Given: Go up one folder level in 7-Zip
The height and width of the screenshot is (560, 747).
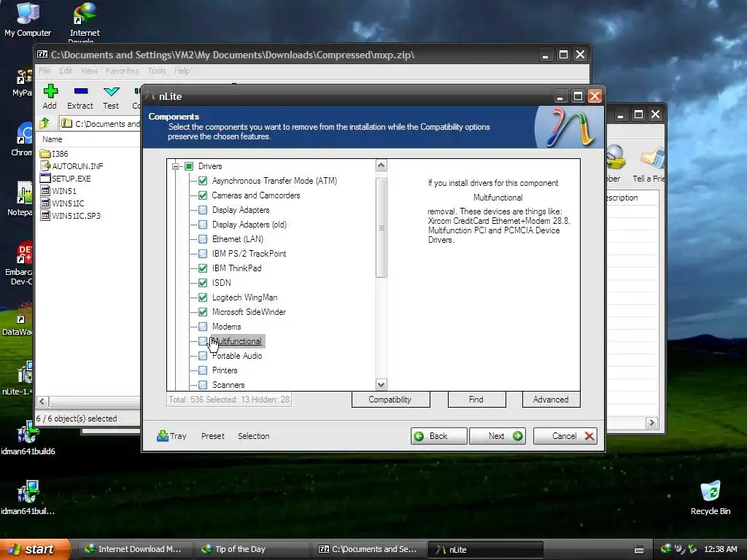Looking at the screenshot, I should 44,123.
